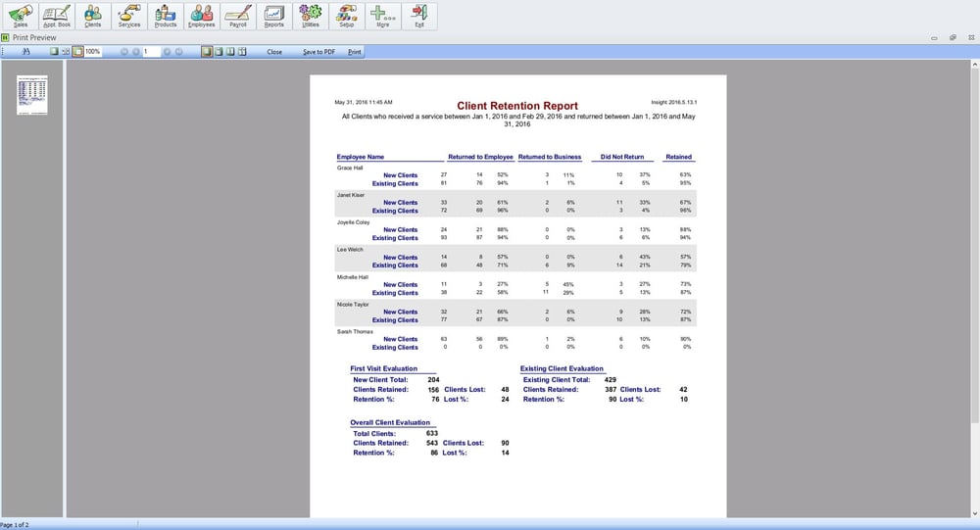Open the Payroll module
The image size is (980, 530).
(238, 16)
